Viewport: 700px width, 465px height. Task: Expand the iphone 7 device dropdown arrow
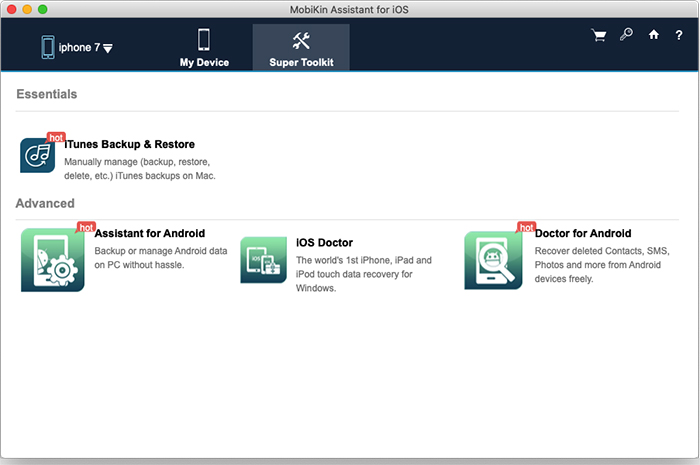[x=108, y=48]
